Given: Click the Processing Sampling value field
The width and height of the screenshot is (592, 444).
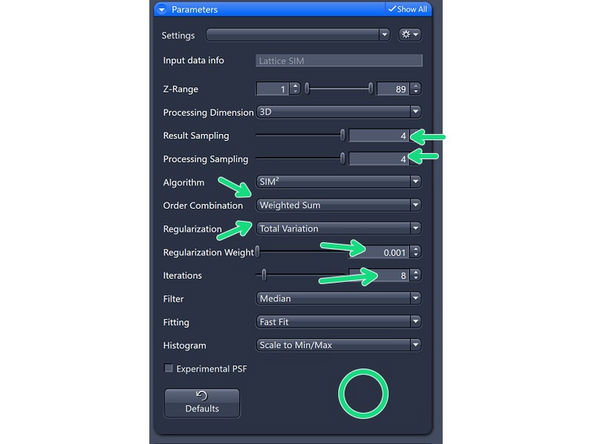Looking at the screenshot, I should 379,159.
